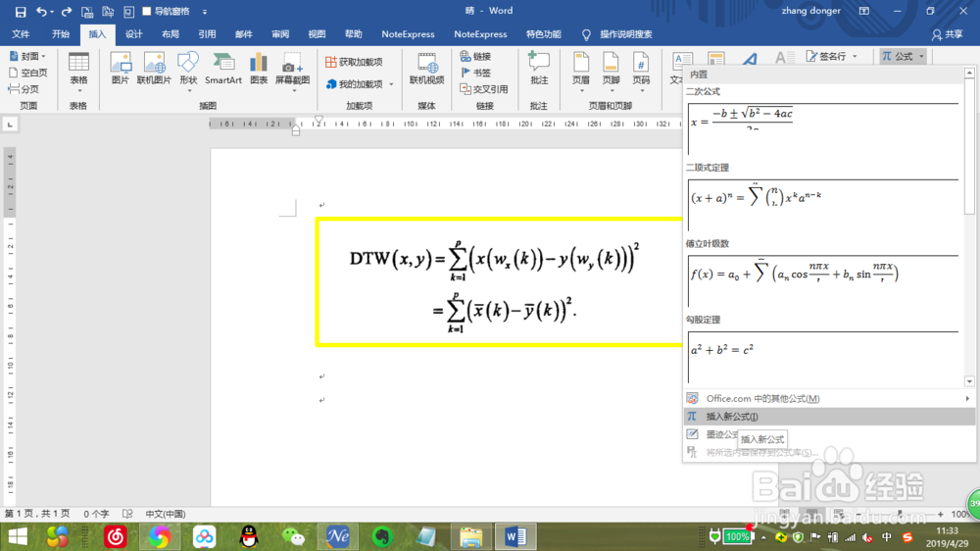Open the 页脚 footer dropdown

coord(611,72)
